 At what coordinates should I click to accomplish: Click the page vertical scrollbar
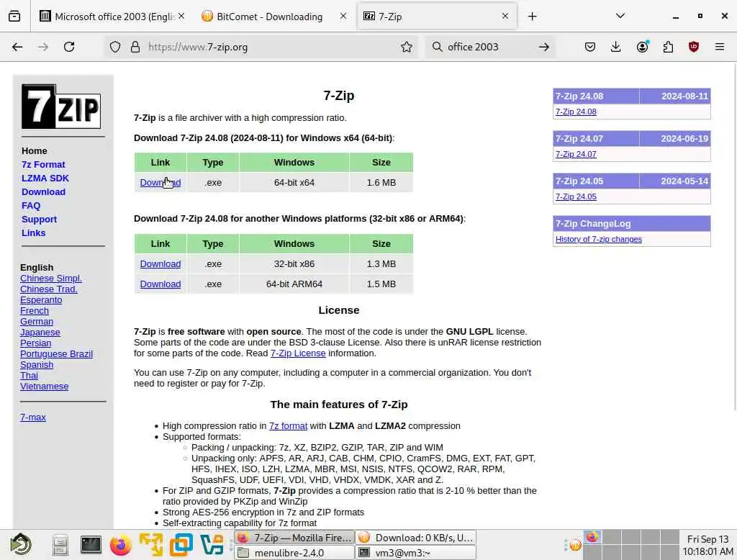click(733, 235)
